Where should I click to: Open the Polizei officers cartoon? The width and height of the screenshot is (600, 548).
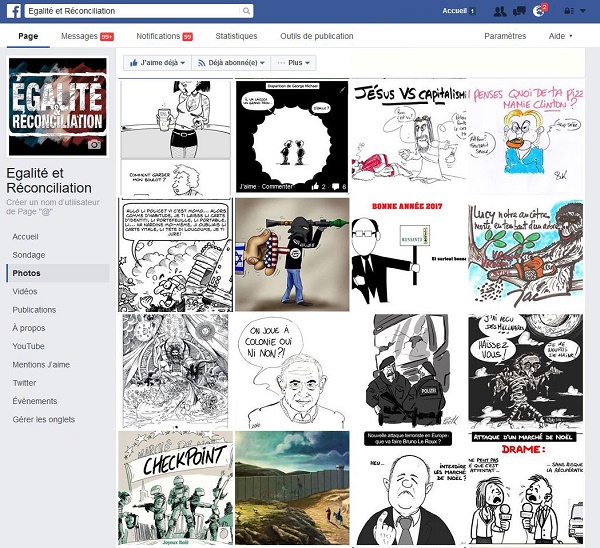point(409,372)
